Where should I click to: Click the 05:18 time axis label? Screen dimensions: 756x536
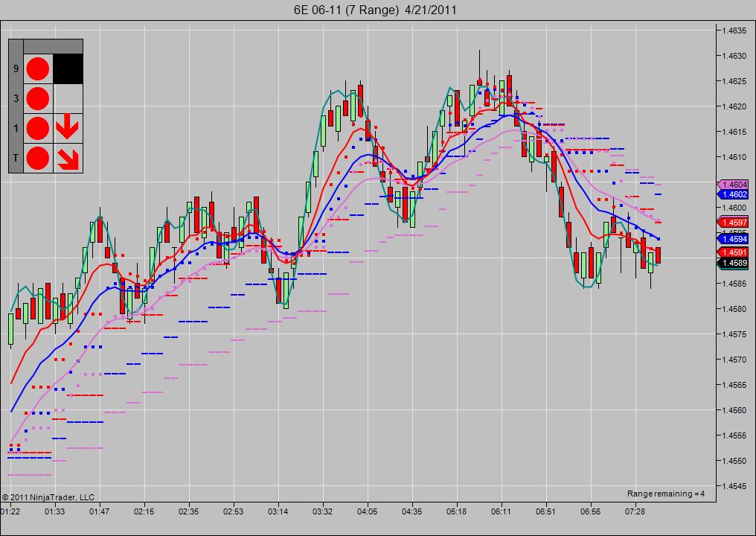tap(456, 511)
